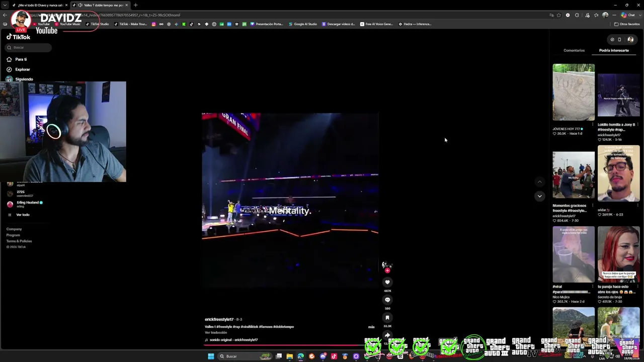
Task: Open Hedra — Inference bookmark
Action: pyautogui.click(x=415, y=24)
